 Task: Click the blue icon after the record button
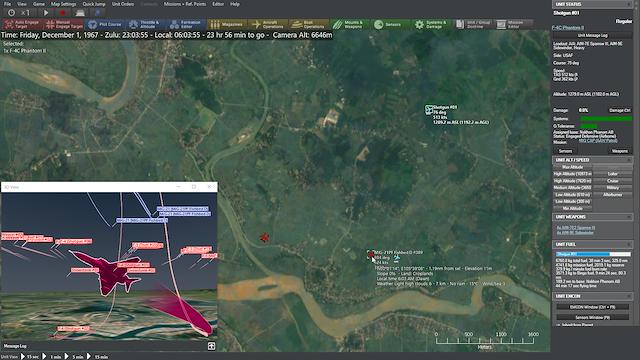[x=98, y=13]
